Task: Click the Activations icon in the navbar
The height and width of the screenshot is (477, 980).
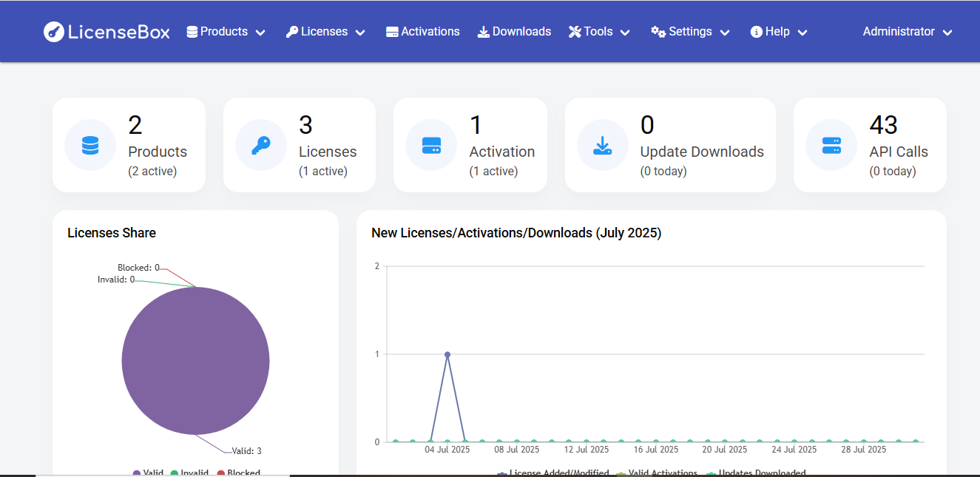Action: click(x=391, y=31)
